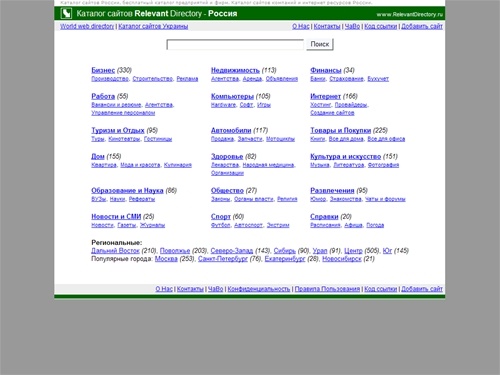
Task: Open the Компьютеры category
Action: click(232, 96)
